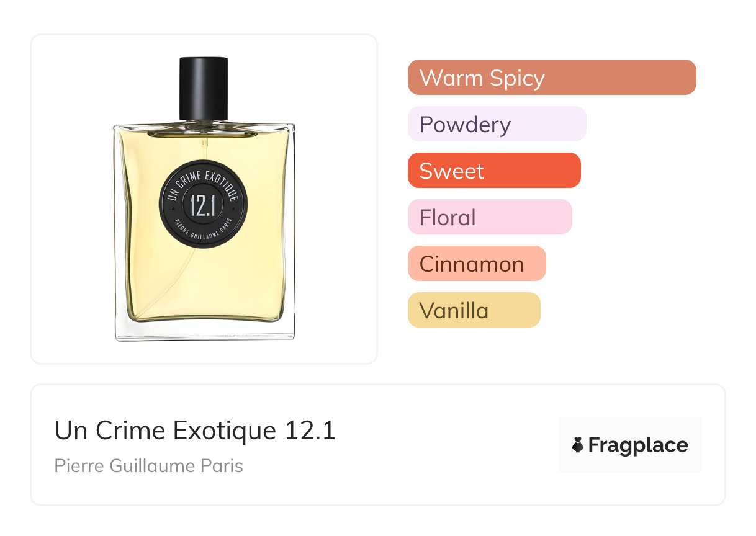756x536 pixels.
Task: Click the Un Crime Exotique 12.1 title
Action: (x=195, y=431)
